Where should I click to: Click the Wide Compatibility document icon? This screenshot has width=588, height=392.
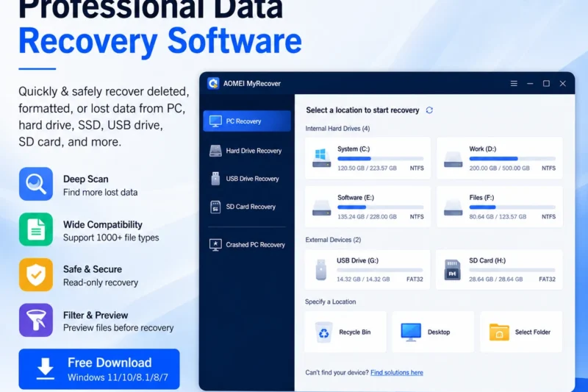[x=36, y=229]
